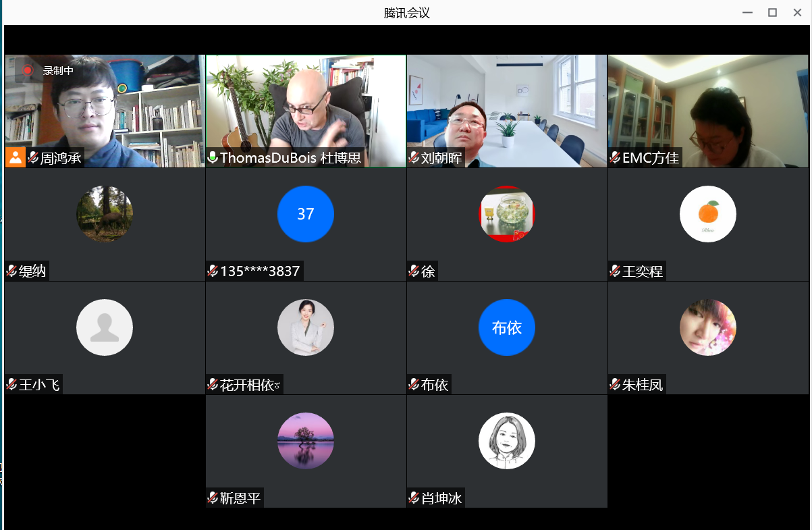Image resolution: width=812 pixels, height=530 pixels.
Task: Click the "布依" name label beside the microphone
Action: pos(435,386)
